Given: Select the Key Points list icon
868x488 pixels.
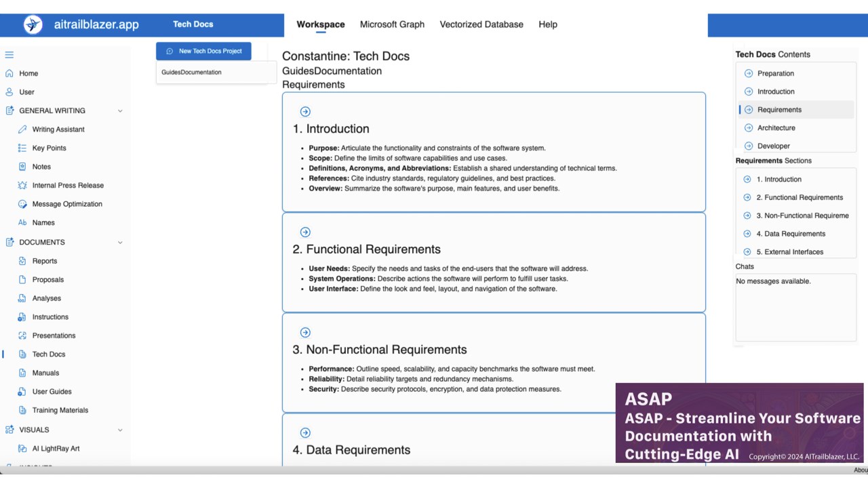Looking at the screenshot, I should 22,148.
